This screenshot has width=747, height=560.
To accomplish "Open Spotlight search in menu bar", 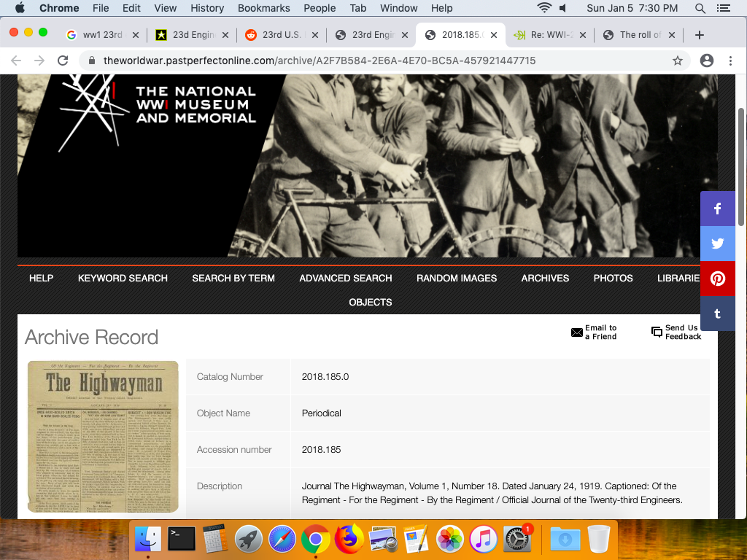I will click(700, 8).
